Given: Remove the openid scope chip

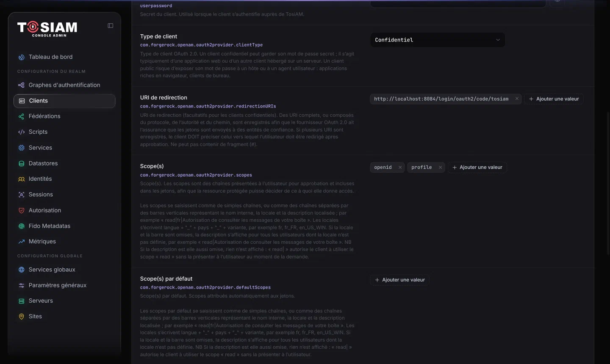Looking at the screenshot, I should (400, 167).
